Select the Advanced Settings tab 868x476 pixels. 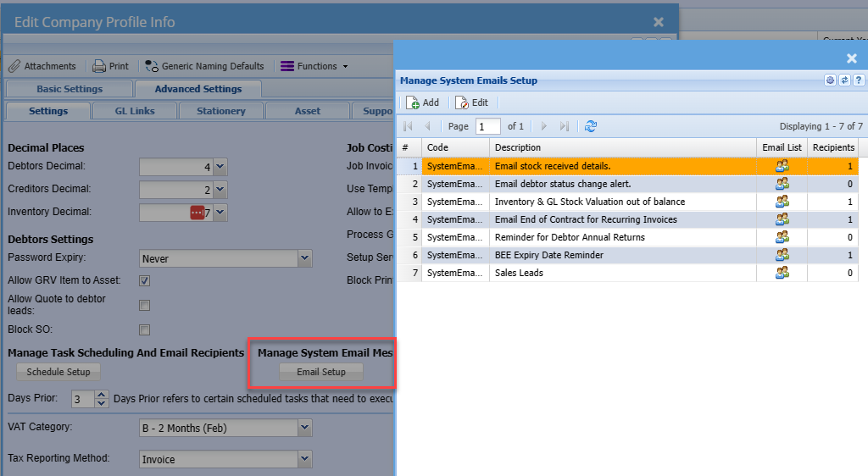198,89
